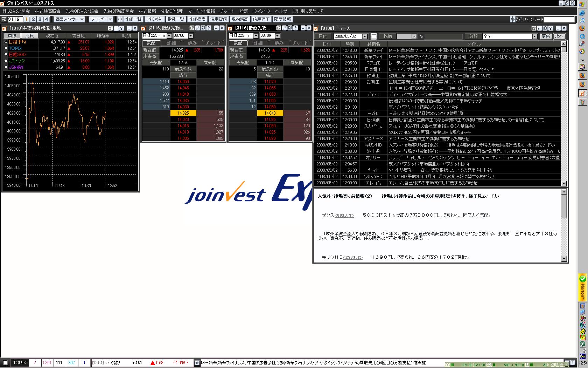Click the window icon left of code field

[5, 19]
